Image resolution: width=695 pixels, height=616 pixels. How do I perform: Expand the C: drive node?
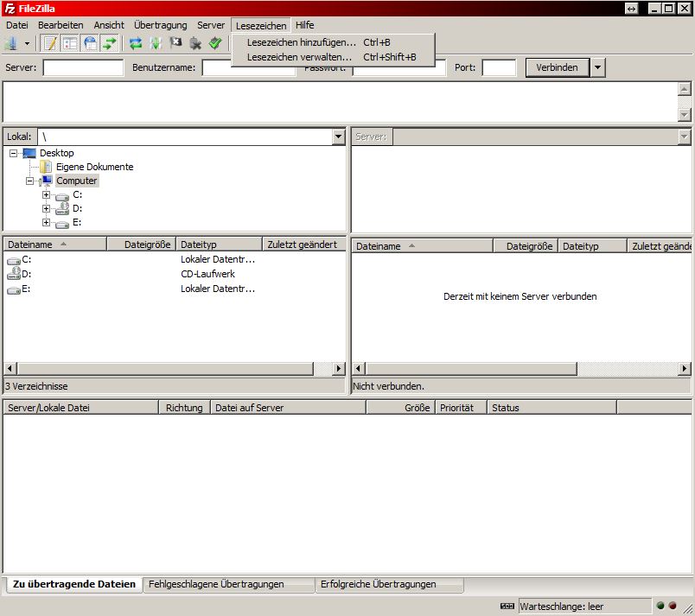46,194
